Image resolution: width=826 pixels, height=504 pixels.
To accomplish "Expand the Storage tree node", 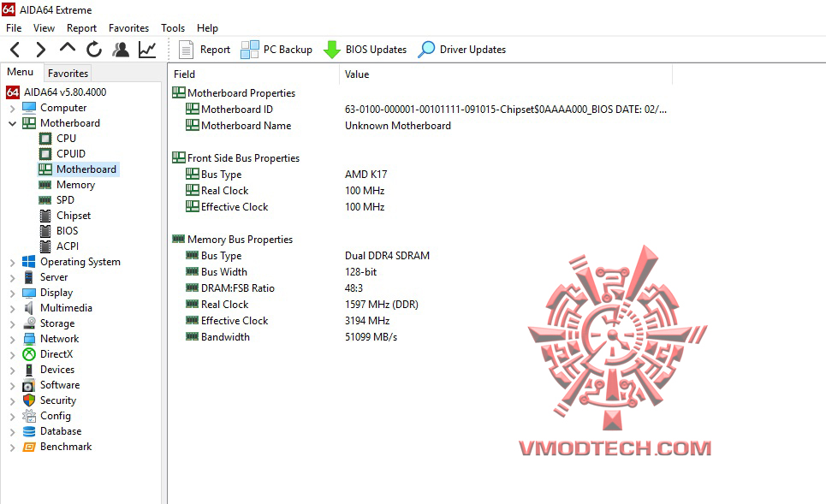I will tap(12, 324).
